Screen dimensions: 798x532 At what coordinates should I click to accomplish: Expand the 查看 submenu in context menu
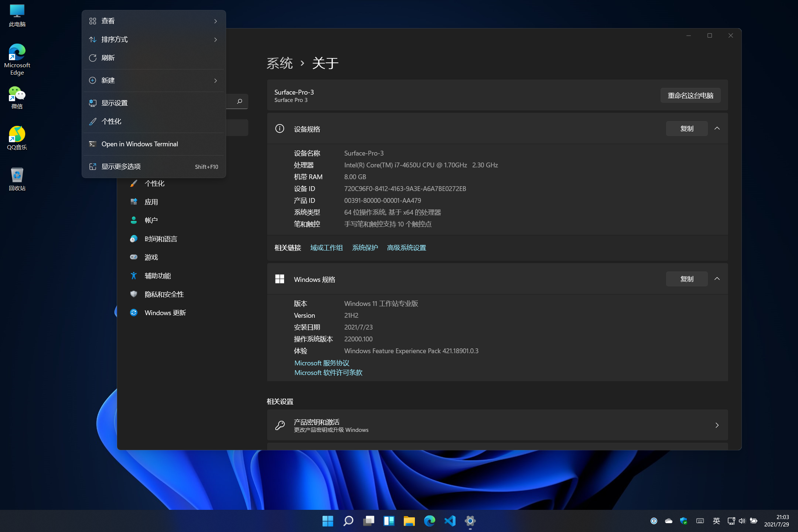point(108,21)
